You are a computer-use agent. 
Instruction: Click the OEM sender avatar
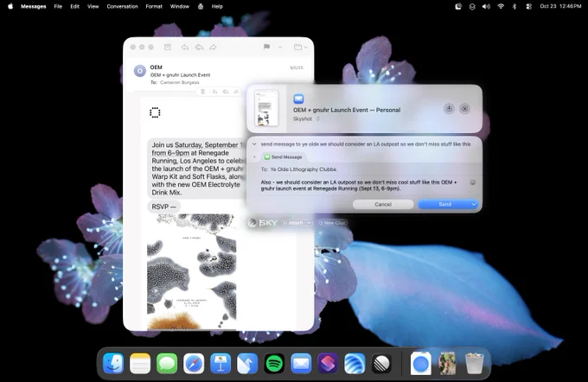click(x=140, y=71)
